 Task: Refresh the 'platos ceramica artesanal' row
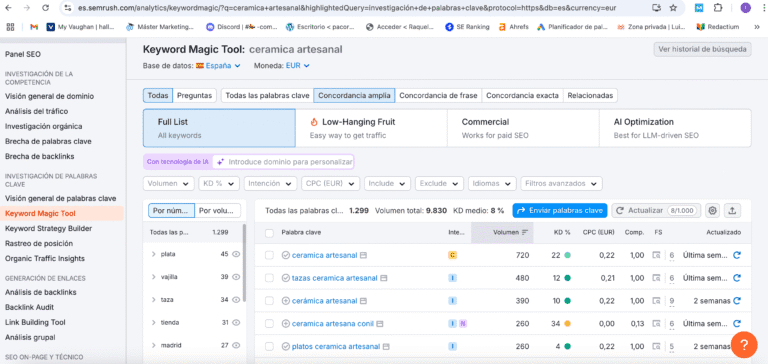pos(736,346)
